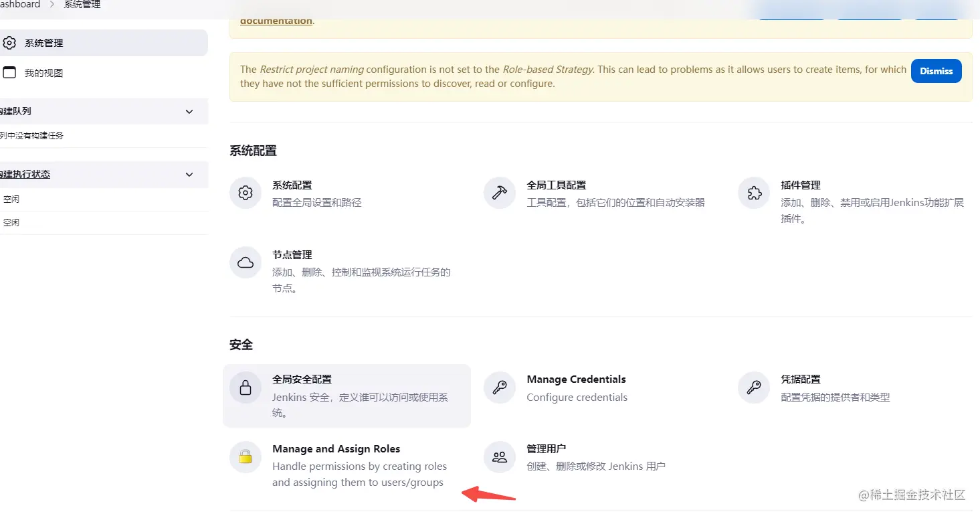
Task: Click the empty build queue message text
Action: pyautogui.click(x=32, y=135)
